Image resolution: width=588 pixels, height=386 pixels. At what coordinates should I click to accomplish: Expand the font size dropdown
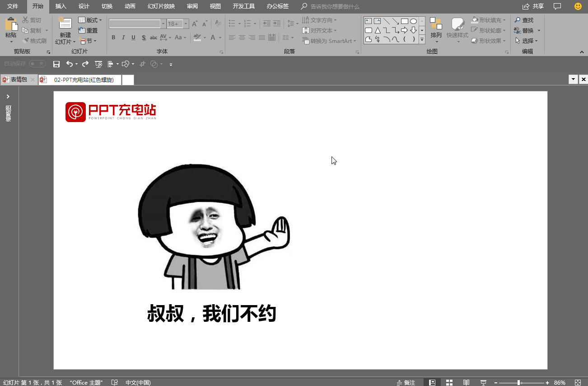coord(186,24)
